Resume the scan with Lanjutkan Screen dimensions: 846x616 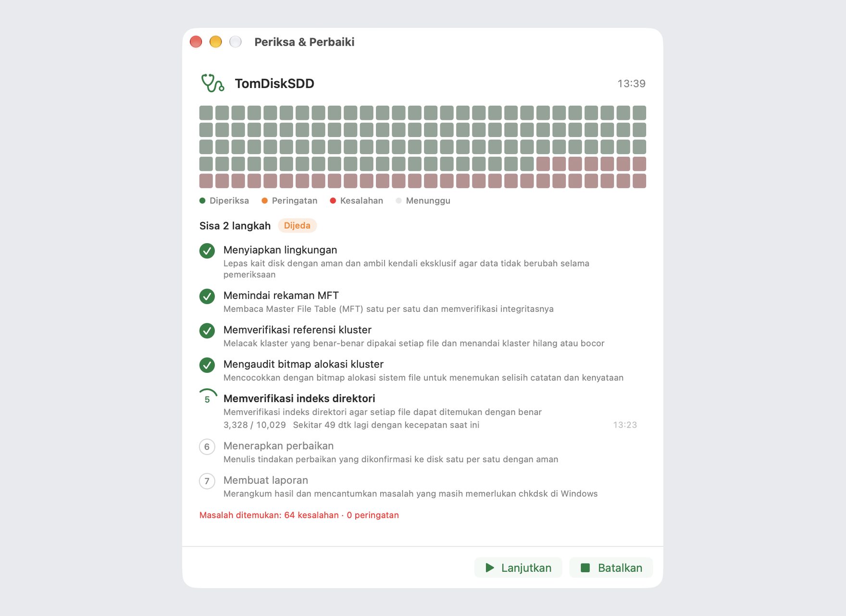click(x=518, y=568)
